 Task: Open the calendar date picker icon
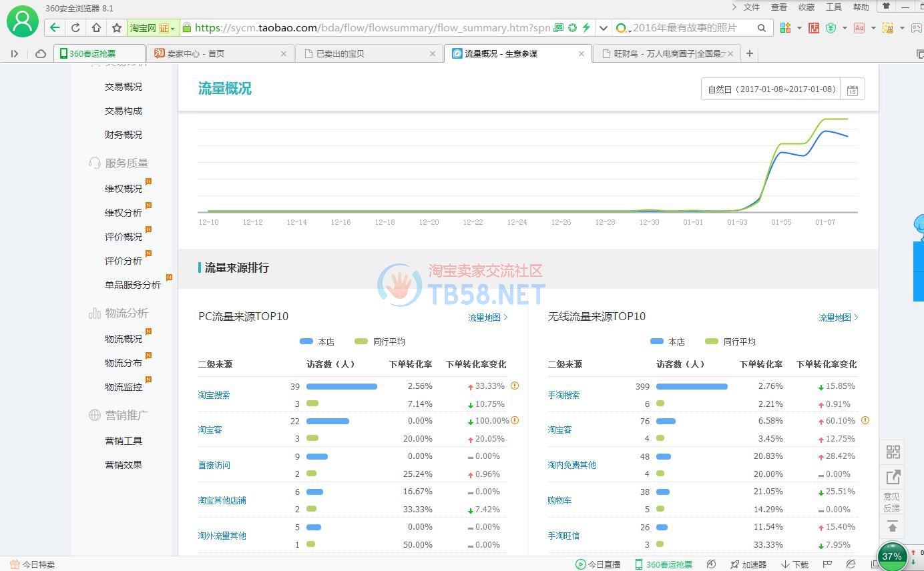853,89
